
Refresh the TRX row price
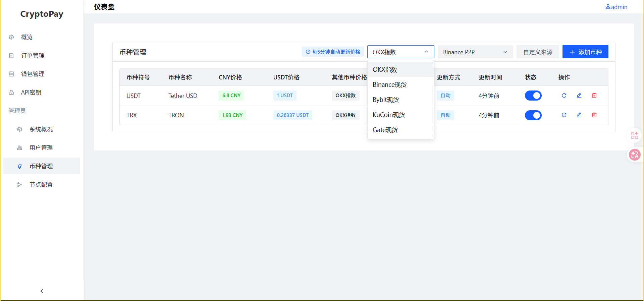tap(564, 115)
